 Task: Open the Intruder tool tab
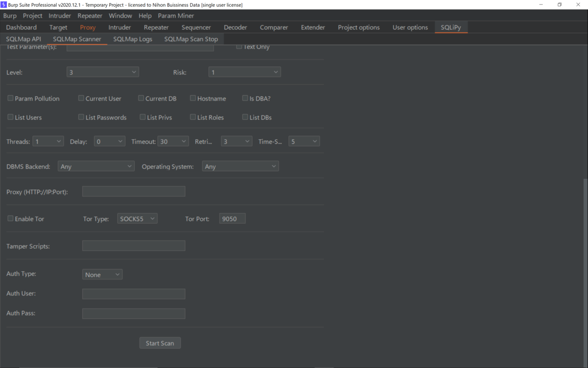[120, 27]
